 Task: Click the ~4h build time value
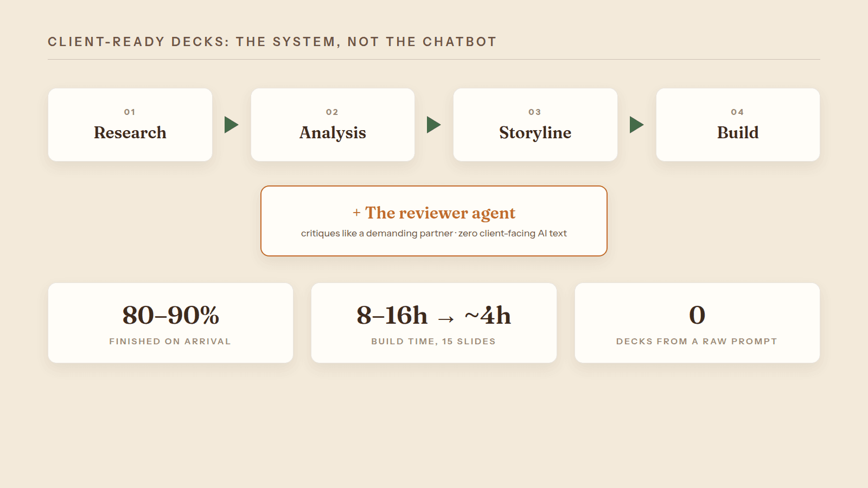point(488,315)
